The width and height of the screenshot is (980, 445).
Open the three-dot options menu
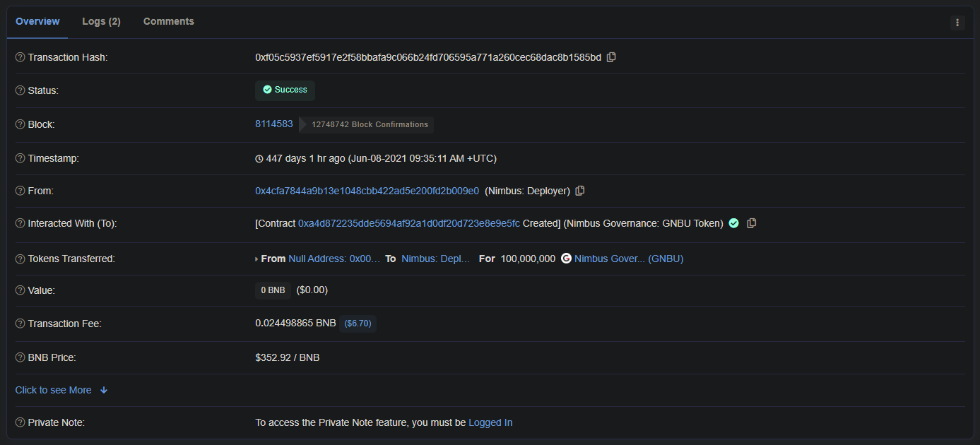pos(957,23)
